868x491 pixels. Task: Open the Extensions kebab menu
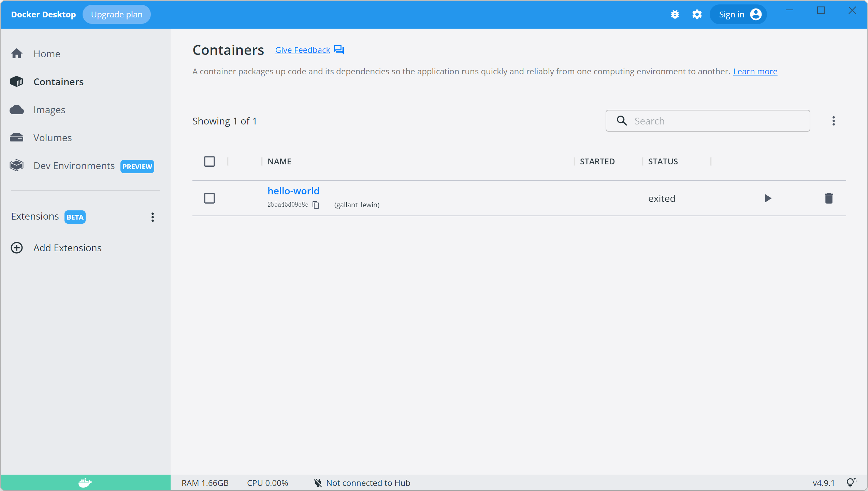[x=153, y=217]
